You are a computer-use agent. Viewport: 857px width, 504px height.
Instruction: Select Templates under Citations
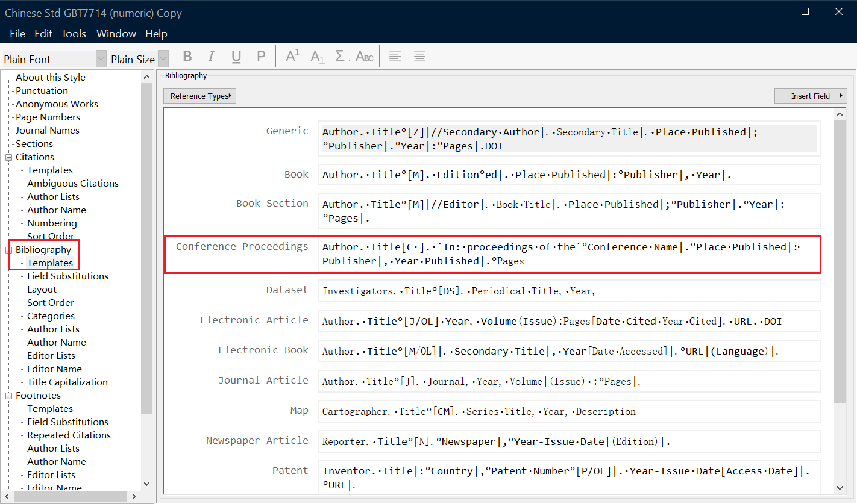50,170
